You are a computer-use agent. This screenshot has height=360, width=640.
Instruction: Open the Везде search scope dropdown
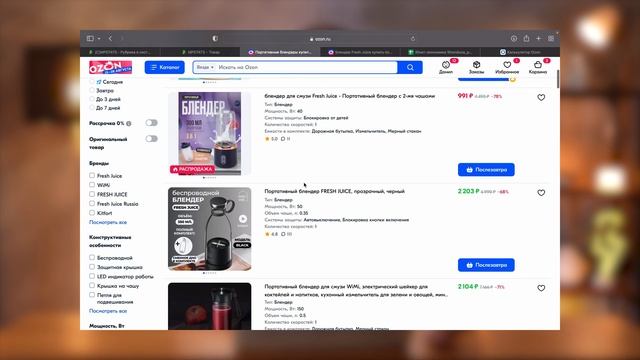click(x=205, y=67)
